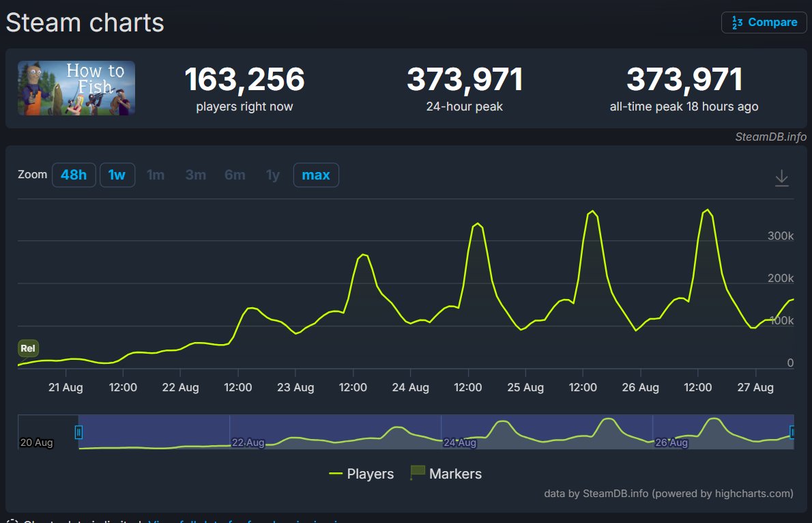
Task: Set chart zoom to max
Action: point(316,175)
